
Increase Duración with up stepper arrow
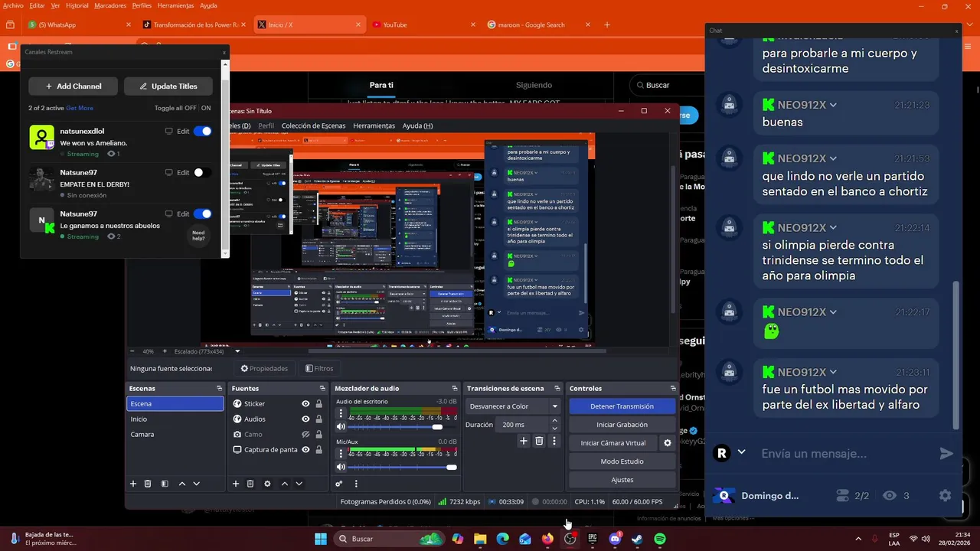click(554, 421)
